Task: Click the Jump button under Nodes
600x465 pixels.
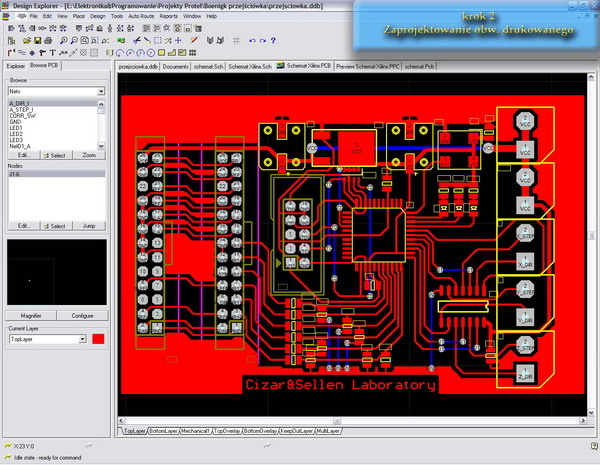Action: point(89,226)
